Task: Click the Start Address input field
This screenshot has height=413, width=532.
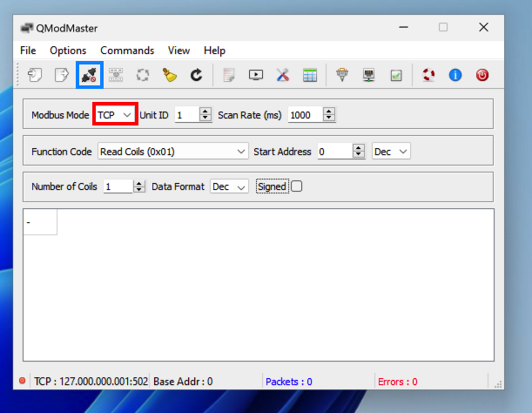Action: point(335,152)
